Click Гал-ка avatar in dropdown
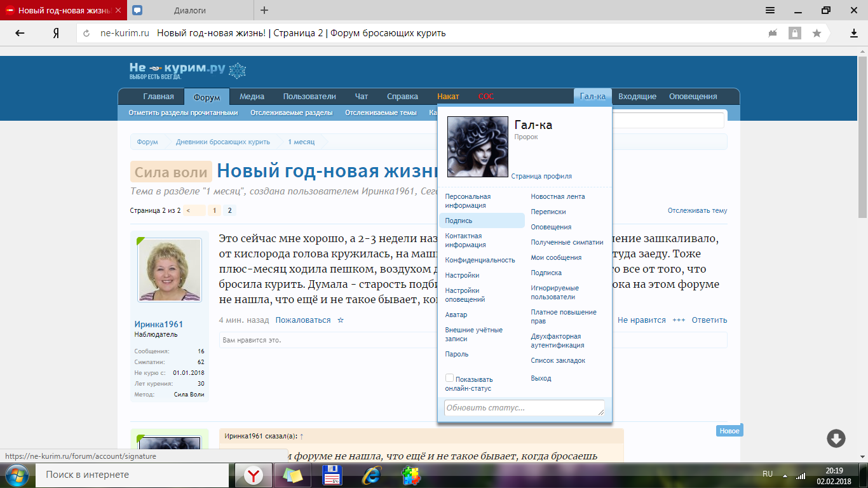Image resolution: width=868 pixels, height=488 pixels. coord(478,147)
